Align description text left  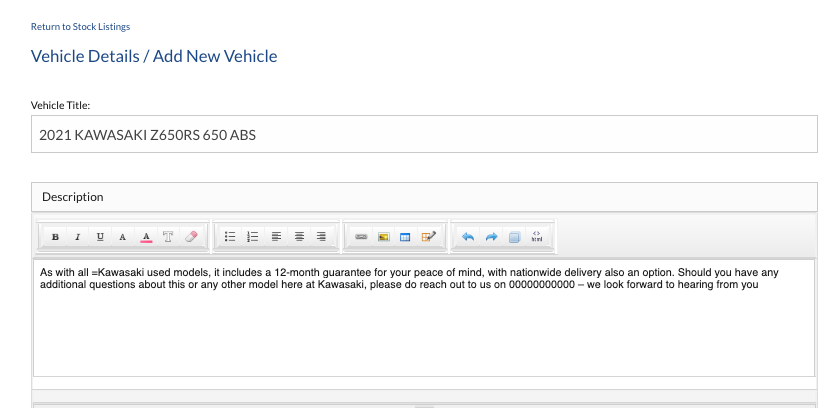(276, 237)
